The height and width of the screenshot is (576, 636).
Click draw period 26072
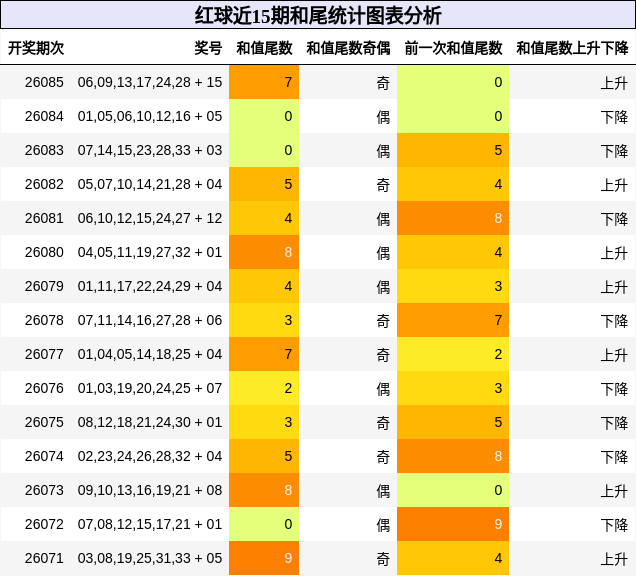[x=44, y=524]
